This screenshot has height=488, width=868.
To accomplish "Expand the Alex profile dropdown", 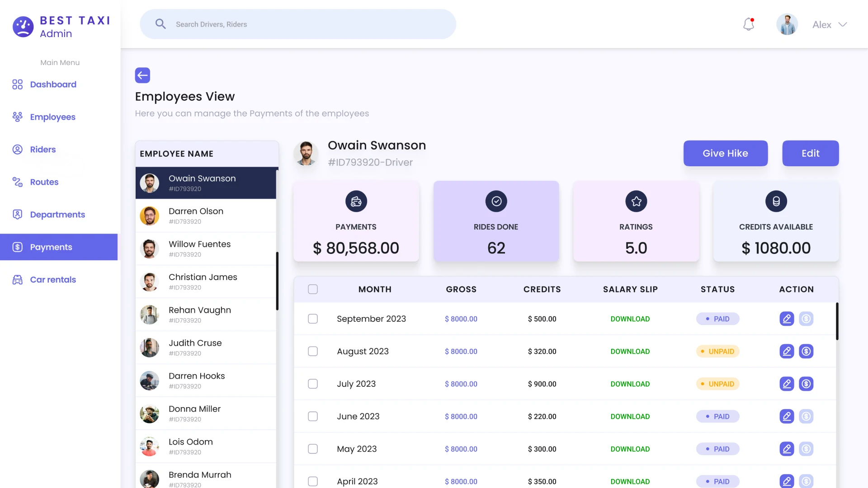I will tap(829, 24).
